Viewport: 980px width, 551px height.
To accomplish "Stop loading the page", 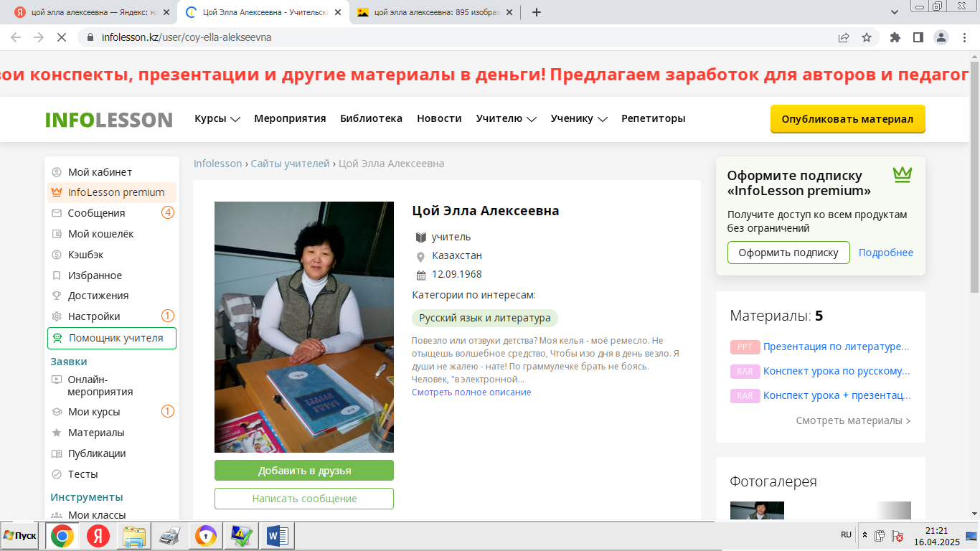I will click(x=62, y=37).
